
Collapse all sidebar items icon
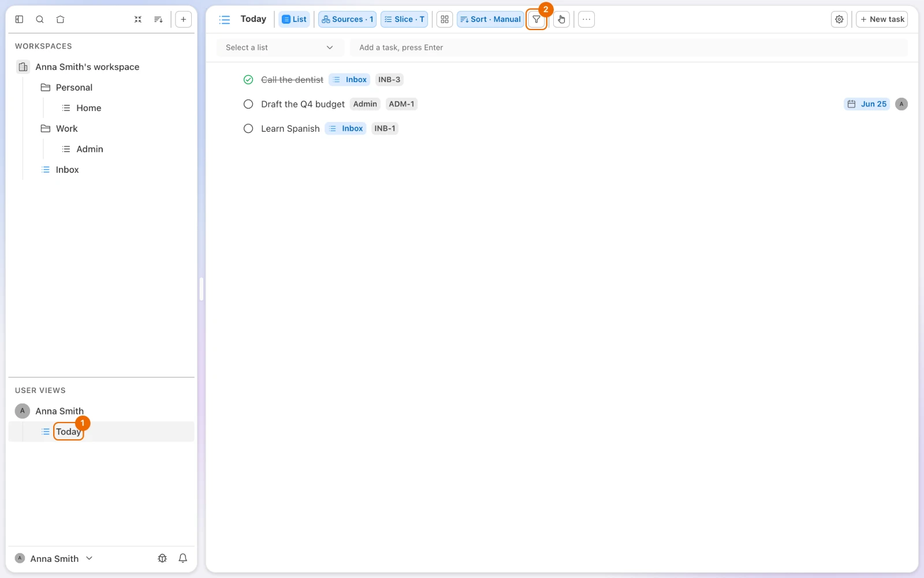[x=138, y=19]
